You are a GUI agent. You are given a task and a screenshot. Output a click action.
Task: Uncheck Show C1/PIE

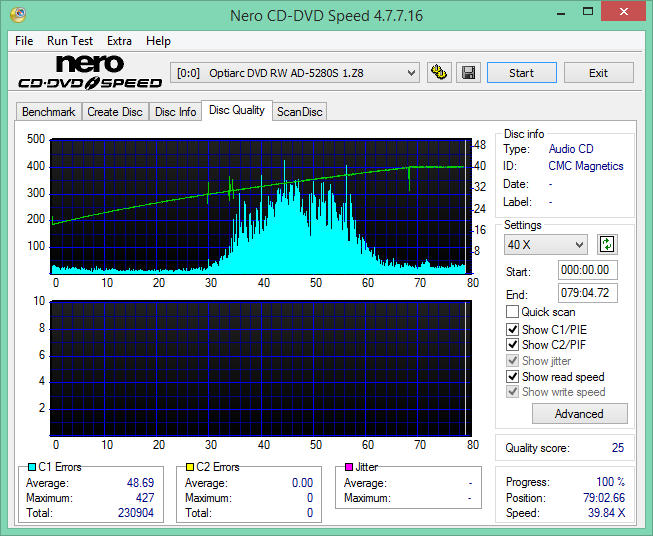click(x=512, y=329)
